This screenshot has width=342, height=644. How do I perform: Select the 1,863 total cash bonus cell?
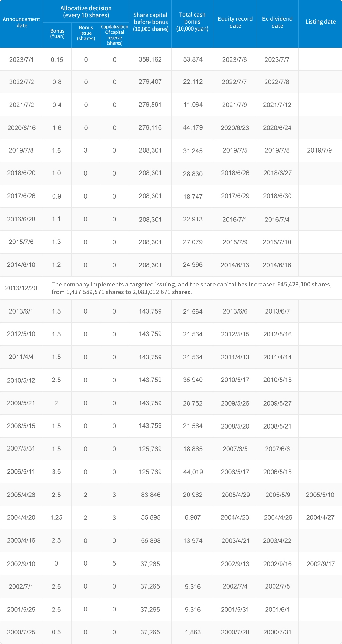coord(193,632)
